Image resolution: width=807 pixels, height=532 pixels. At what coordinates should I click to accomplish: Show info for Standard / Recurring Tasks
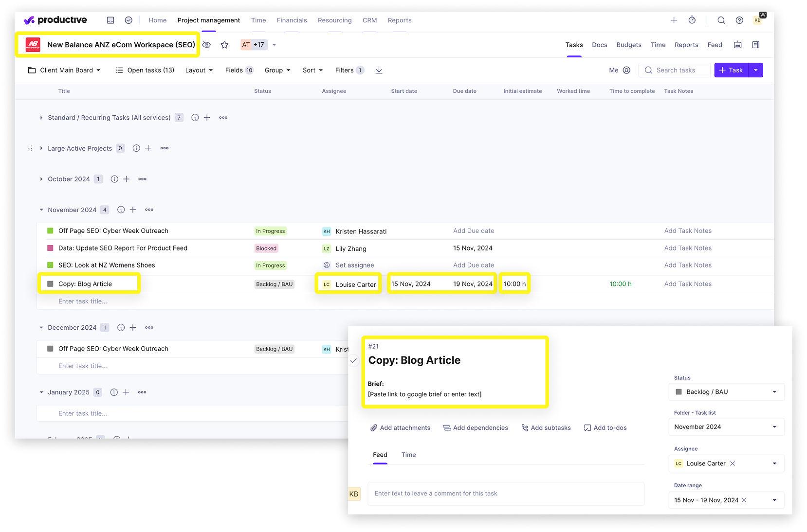coord(195,118)
